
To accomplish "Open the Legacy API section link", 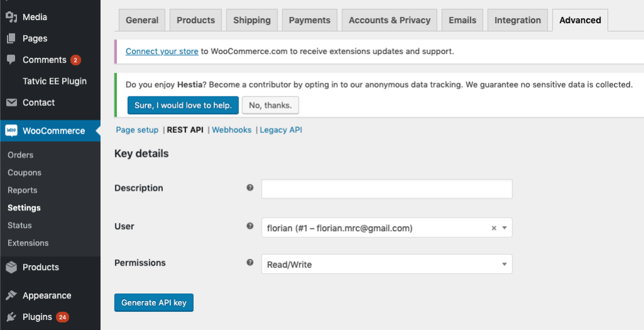I will point(281,130).
